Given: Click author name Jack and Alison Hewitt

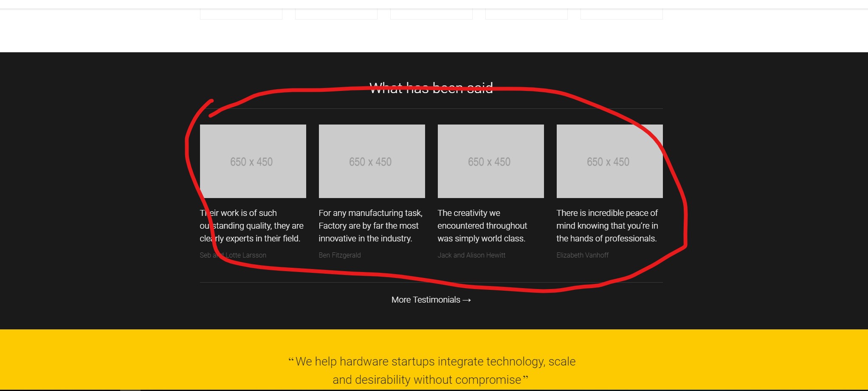Looking at the screenshot, I should [471, 255].
